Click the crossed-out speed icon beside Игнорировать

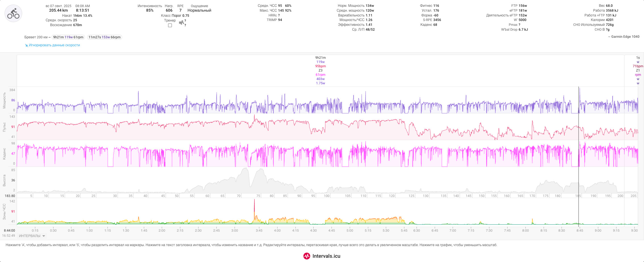(26, 45)
